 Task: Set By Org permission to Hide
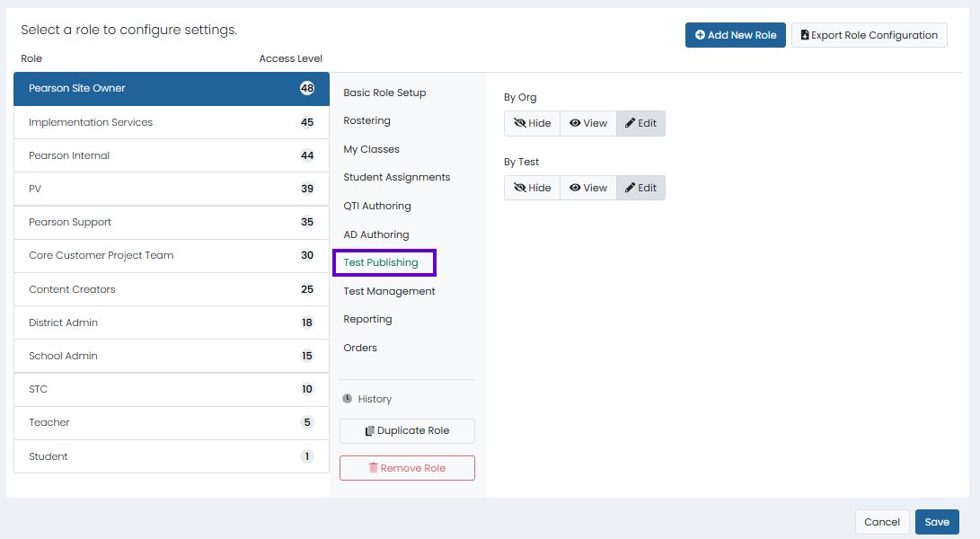click(x=533, y=123)
